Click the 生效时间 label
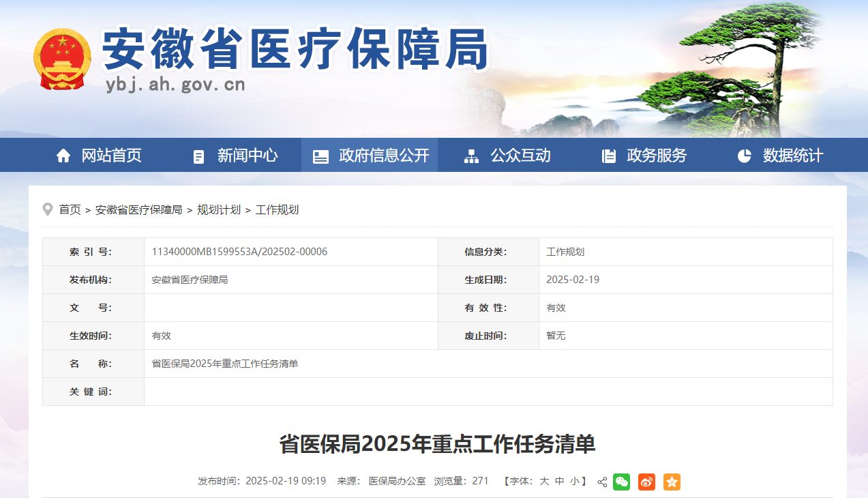Image resolution: width=868 pixels, height=498 pixels. [x=91, y=336]
